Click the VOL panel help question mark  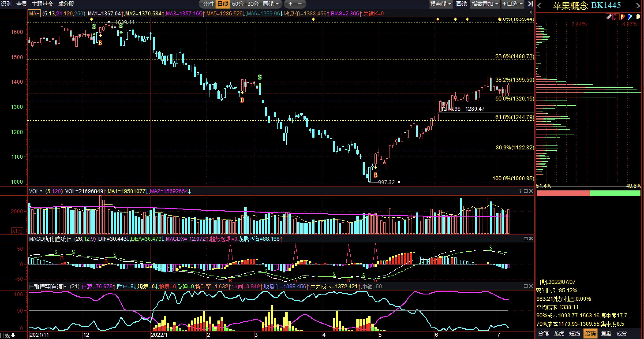pos(520,191)
